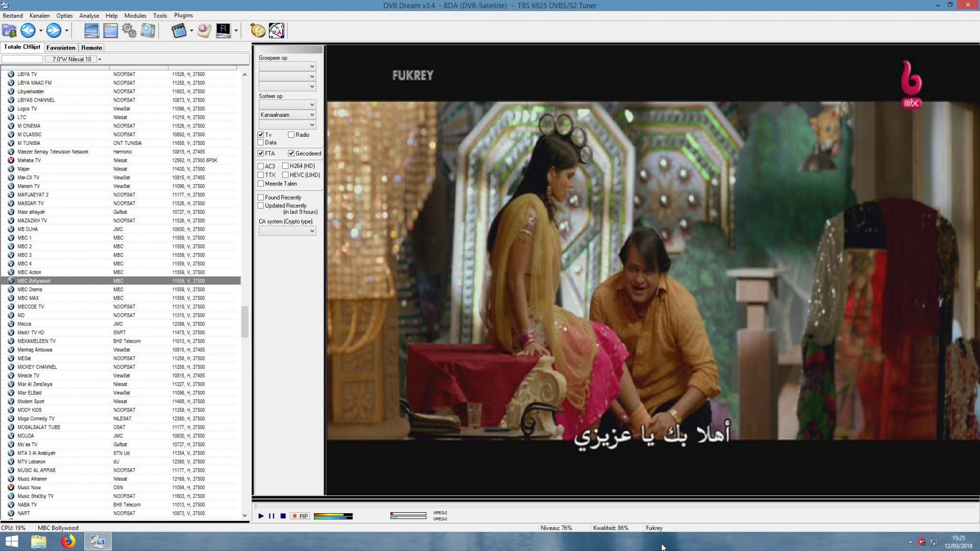Open the channel list folder icon

[x=9, y=31]
